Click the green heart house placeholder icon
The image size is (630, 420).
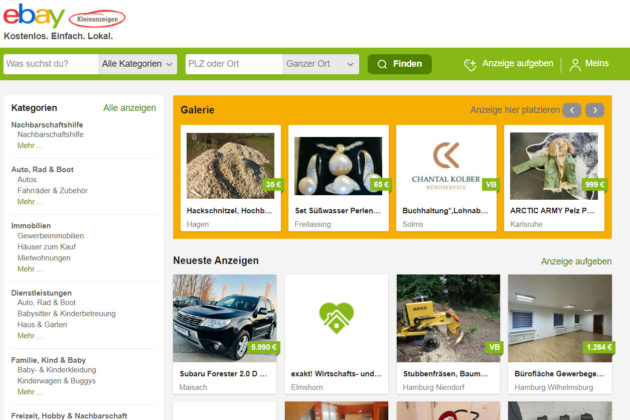point(336,318)
